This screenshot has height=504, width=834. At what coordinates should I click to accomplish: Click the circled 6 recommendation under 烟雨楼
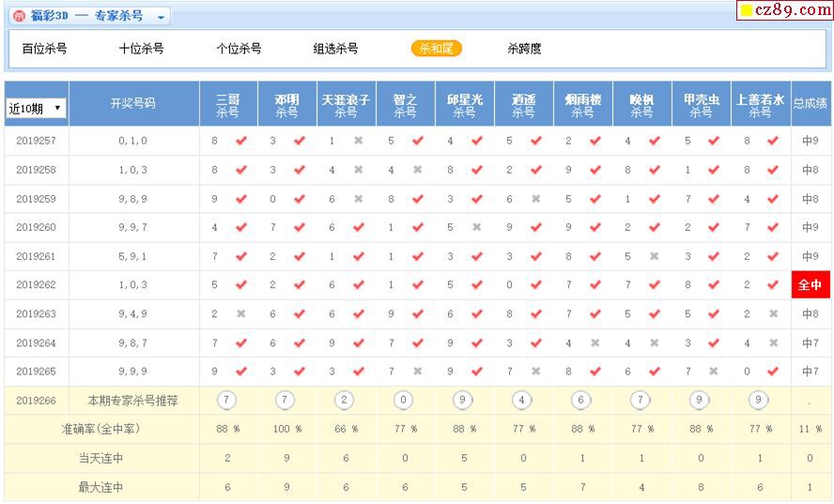click(581, 400)
